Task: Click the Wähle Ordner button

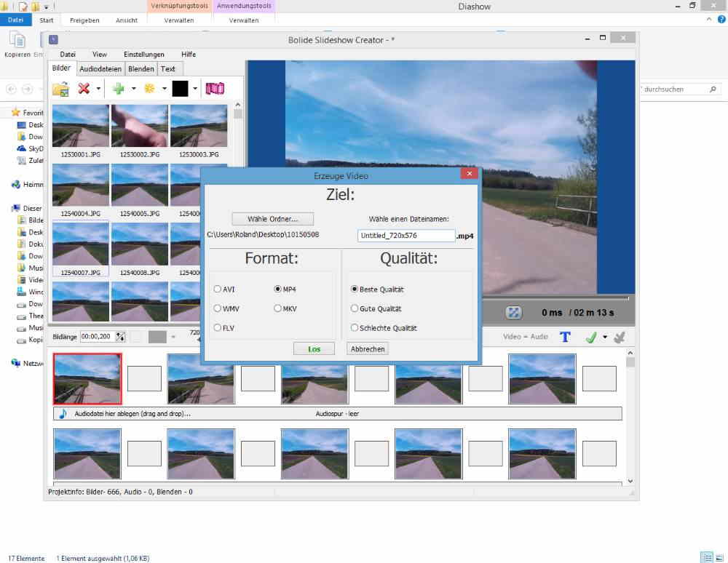Action: pyautogui.click(x=272, y=218)
